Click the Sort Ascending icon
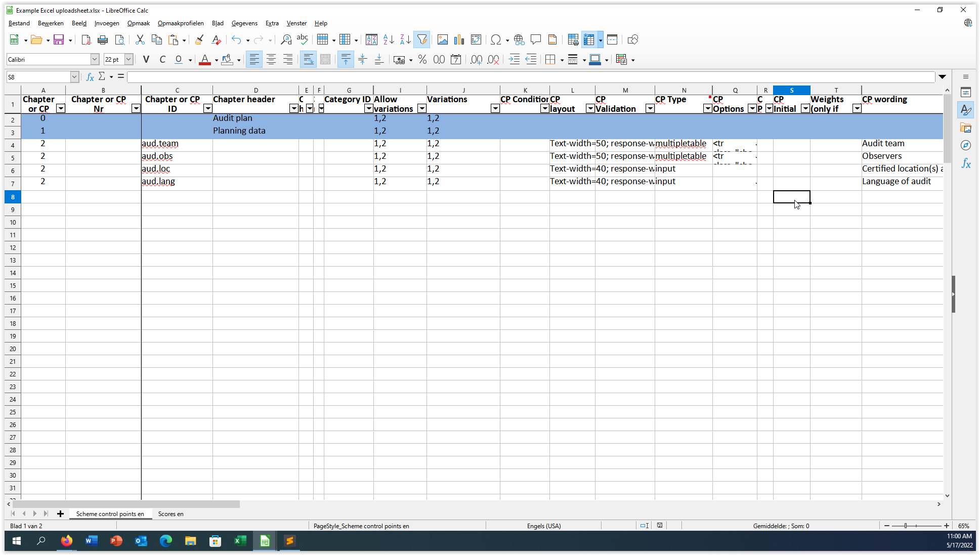Viewport: 980px width, 555px height. (x=388, y=39)
